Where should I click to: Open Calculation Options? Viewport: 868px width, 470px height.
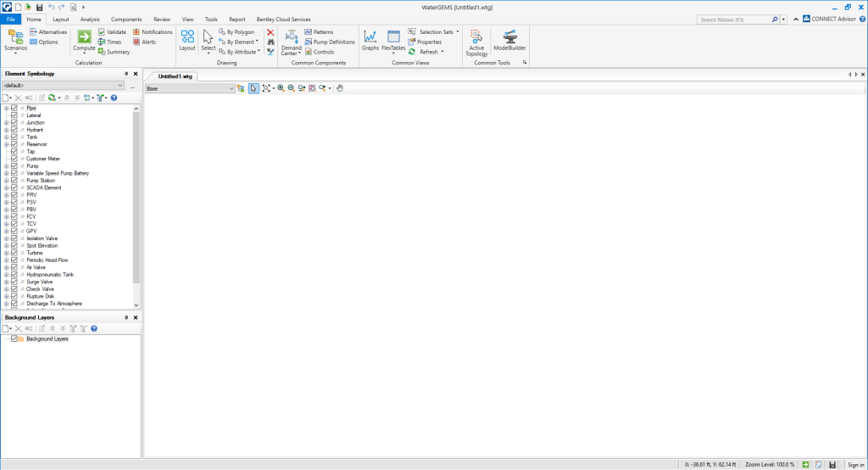point(44,42)
